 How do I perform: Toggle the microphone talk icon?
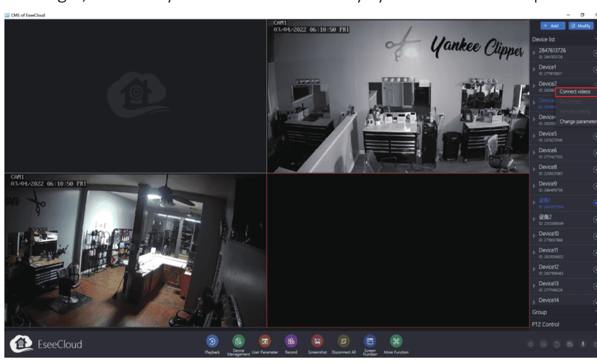pyautogui.click(x=582, y=344)
